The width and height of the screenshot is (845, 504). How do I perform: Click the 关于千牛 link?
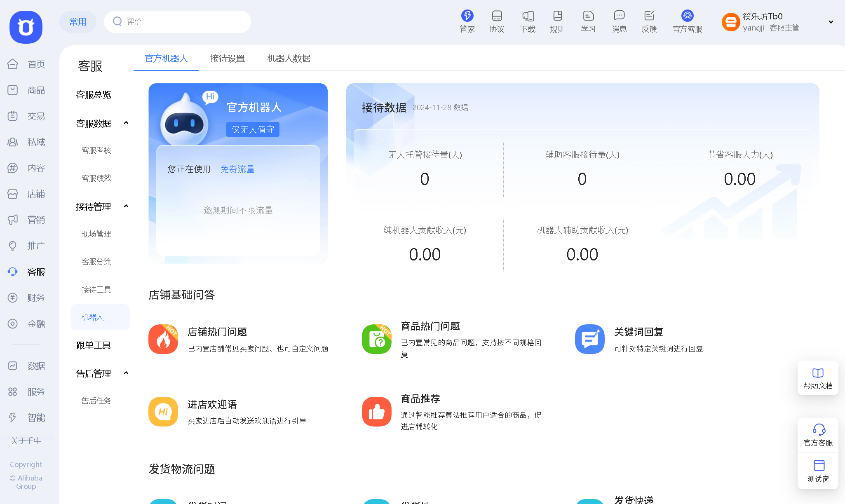click(26, 441)
